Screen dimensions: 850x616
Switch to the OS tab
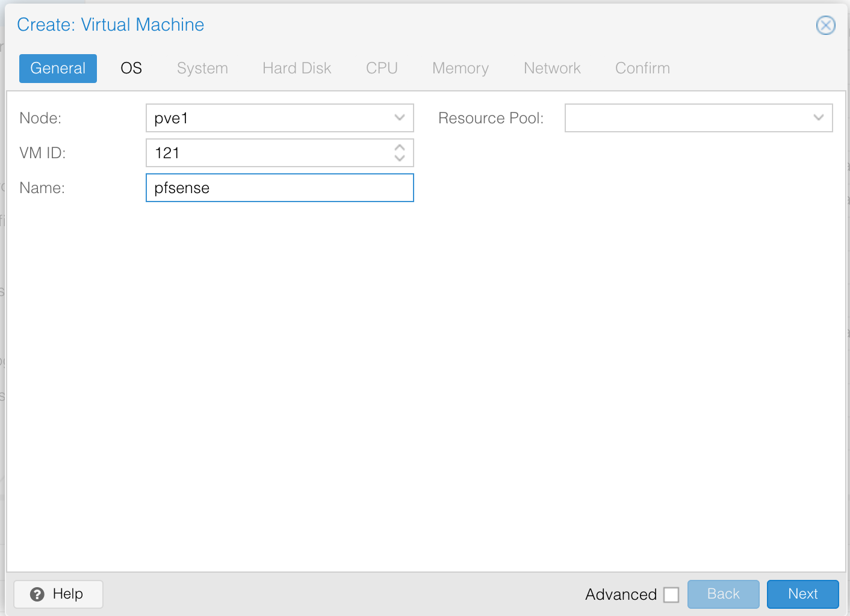pos(131,68)
